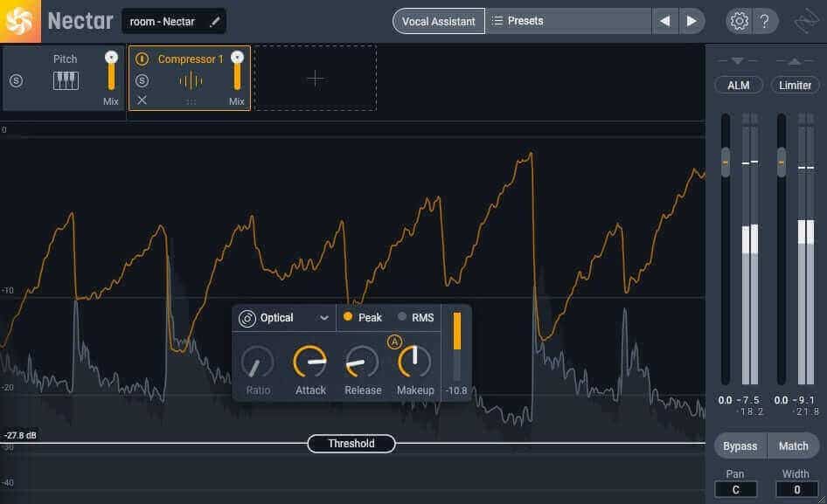Go to the previous preset arrow
The height and width of the screenshot is (504, 827).
tap(664, 21)
